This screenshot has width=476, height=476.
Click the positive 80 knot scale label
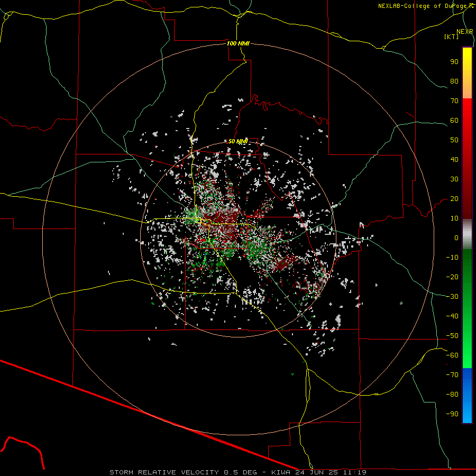[454, 81]
